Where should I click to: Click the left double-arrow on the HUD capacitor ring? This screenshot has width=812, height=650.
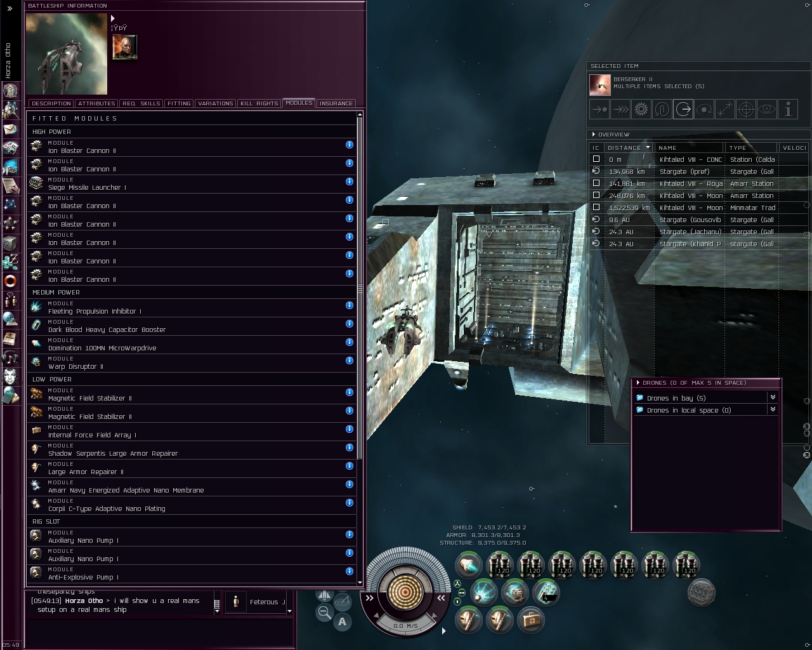coord(370,598)
